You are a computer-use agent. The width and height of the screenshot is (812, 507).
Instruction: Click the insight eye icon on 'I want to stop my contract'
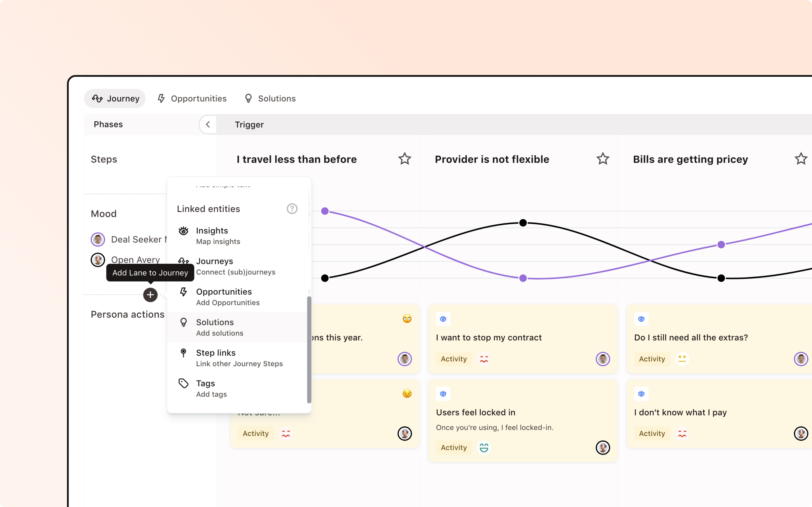443,319
